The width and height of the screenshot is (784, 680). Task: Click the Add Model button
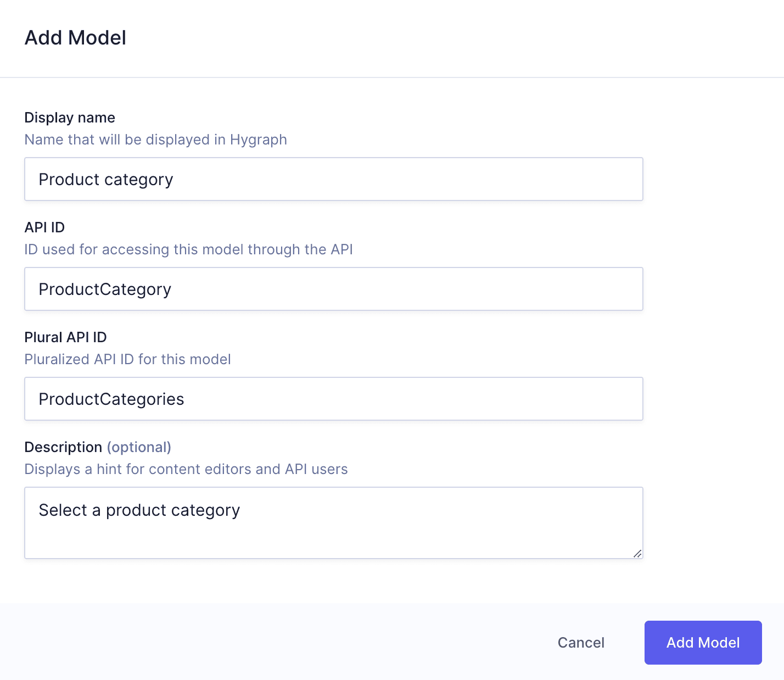703,643
